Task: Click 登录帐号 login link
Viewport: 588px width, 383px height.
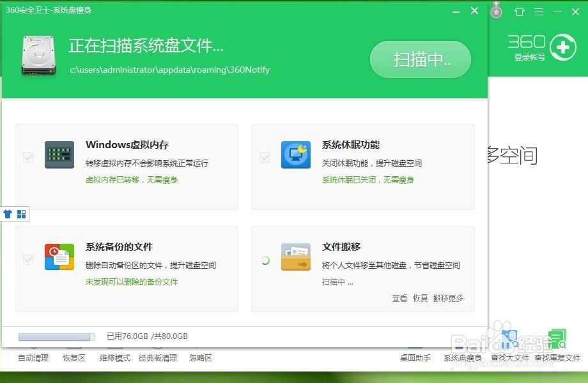Action: [x=529, y=57]
